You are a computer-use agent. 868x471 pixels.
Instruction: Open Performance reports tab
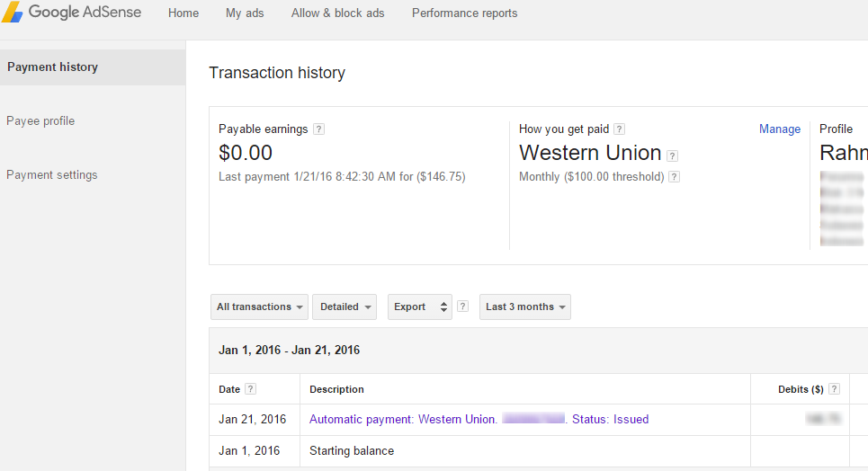click(464, 13)
